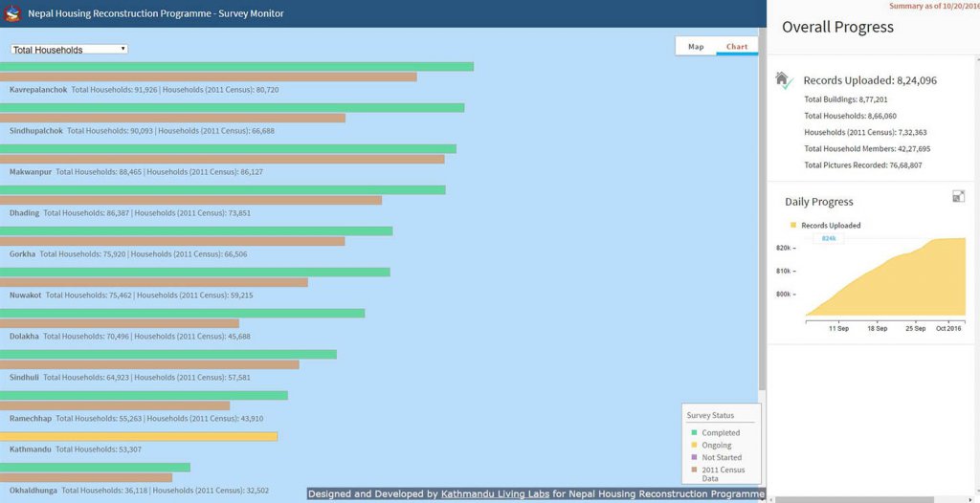Click the Ramechhap district label

(31, 419)
